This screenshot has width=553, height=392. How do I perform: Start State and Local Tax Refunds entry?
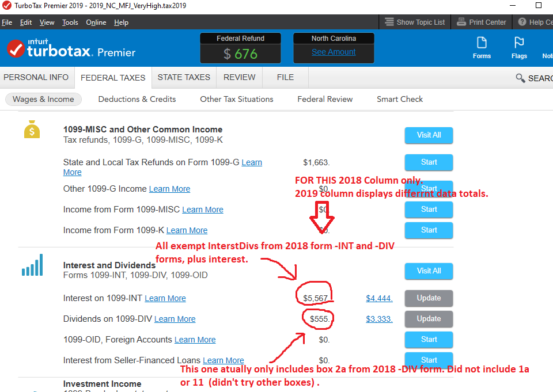pyautogui.click(x=429, y=162)
